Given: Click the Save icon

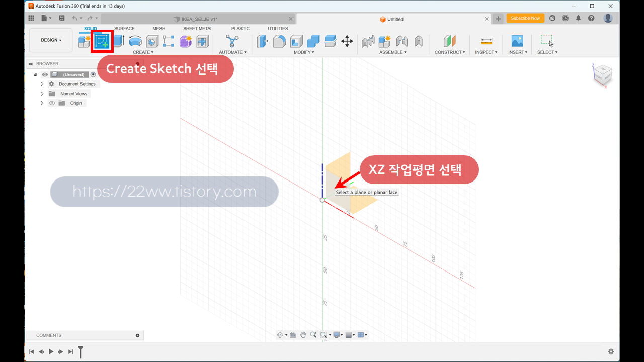Looking at the screenshot, I should point(61,18).
